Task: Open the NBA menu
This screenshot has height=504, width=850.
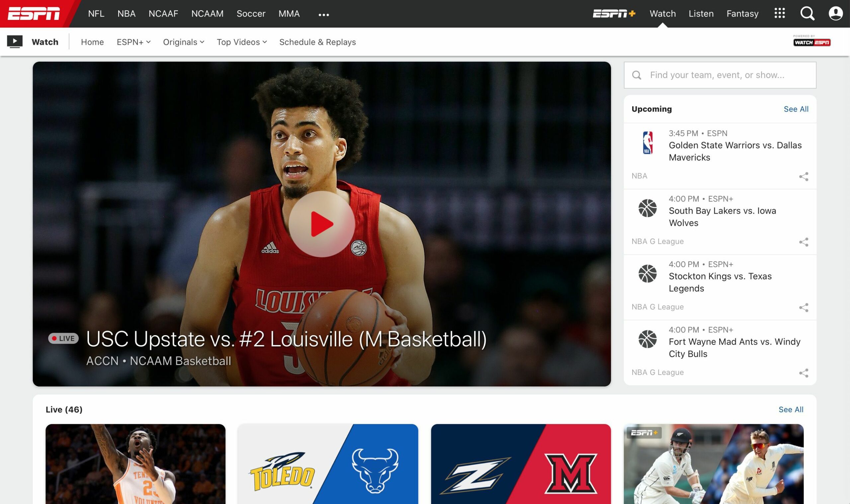Action: click(x=127, y=14)
